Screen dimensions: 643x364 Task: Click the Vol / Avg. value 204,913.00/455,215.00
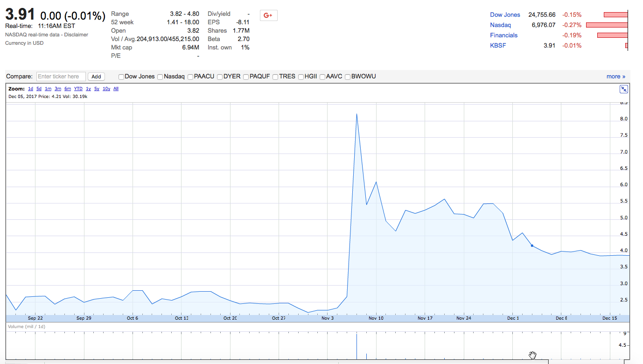[x=168, y=39]
